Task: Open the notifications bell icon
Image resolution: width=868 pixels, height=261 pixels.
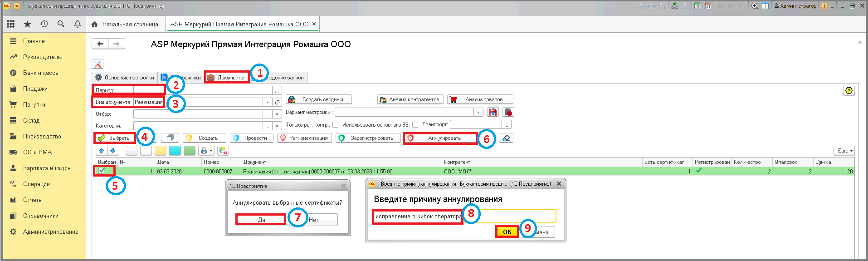Action: 78,24
